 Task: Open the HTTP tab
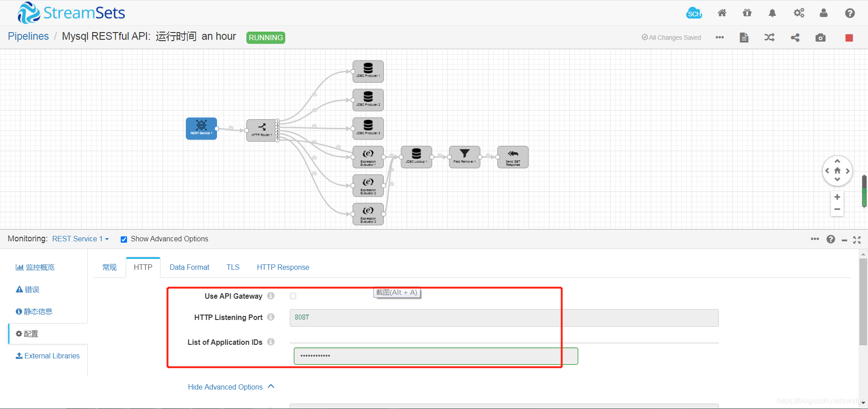point(143,267)
